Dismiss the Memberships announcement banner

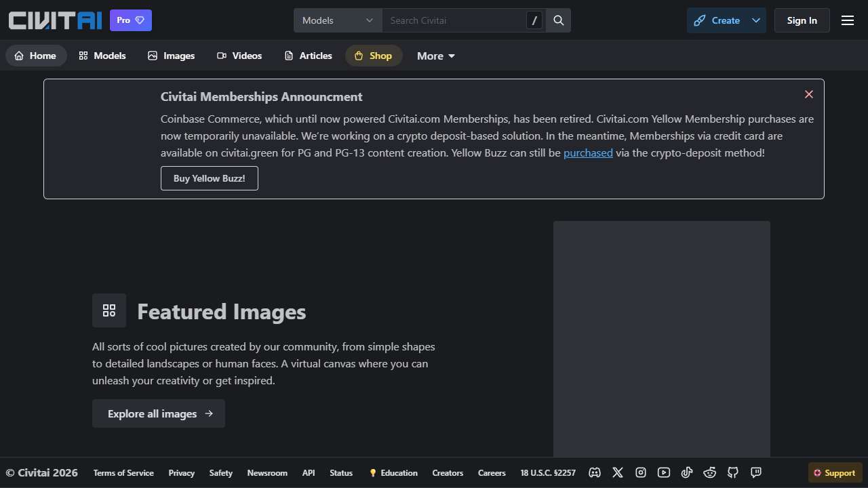tap(808, 94)
